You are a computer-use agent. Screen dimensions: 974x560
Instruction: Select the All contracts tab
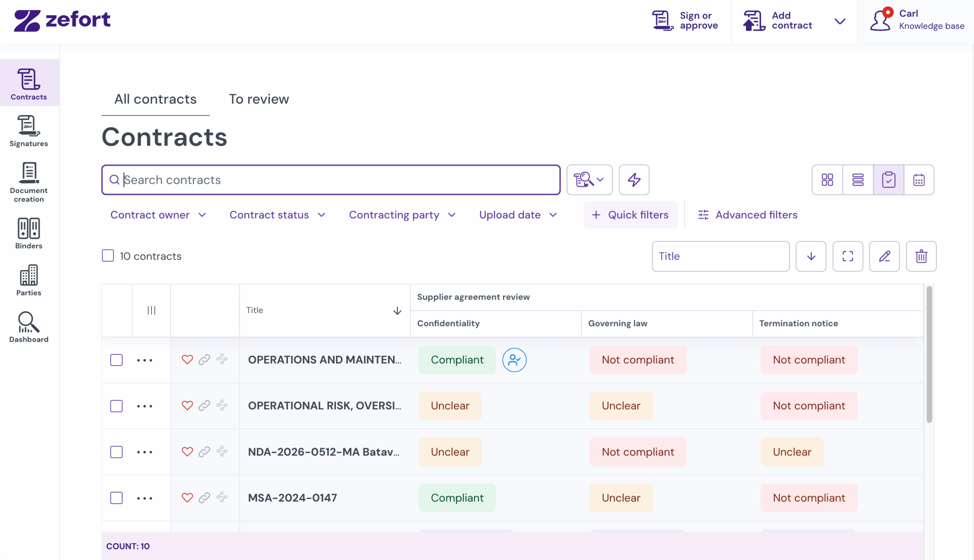156,99
